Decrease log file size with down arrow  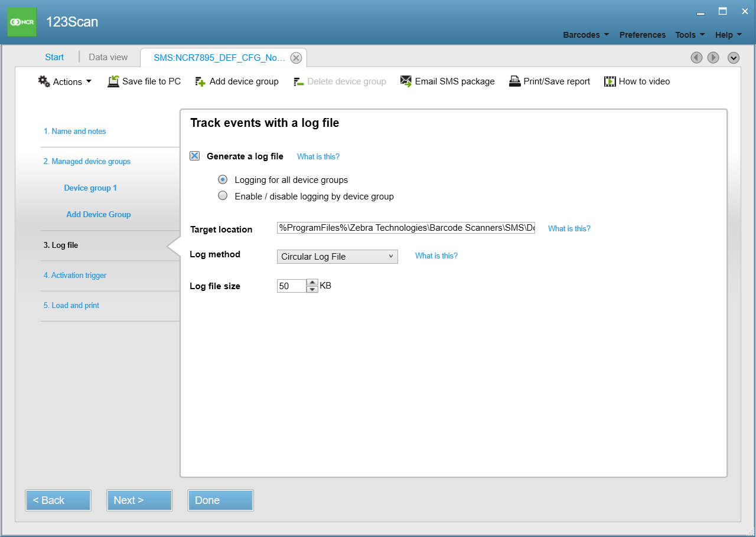312,289
